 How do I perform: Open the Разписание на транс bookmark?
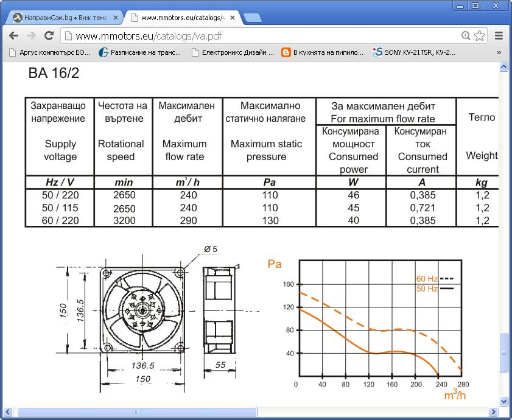point(141,52)
